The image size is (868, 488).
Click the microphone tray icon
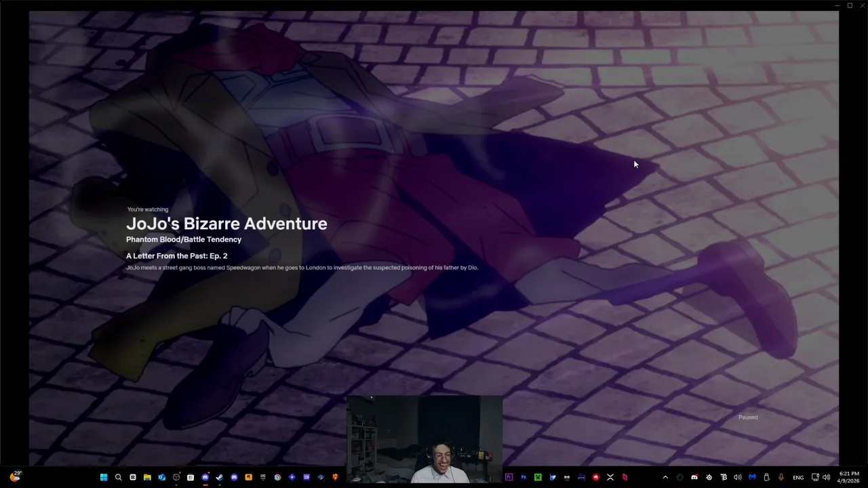[781, 477]
